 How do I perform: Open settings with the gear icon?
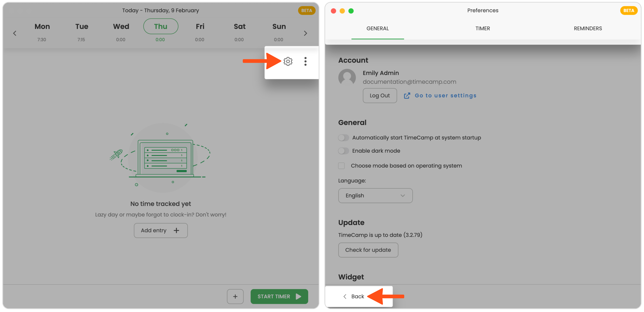coord(288,61)
